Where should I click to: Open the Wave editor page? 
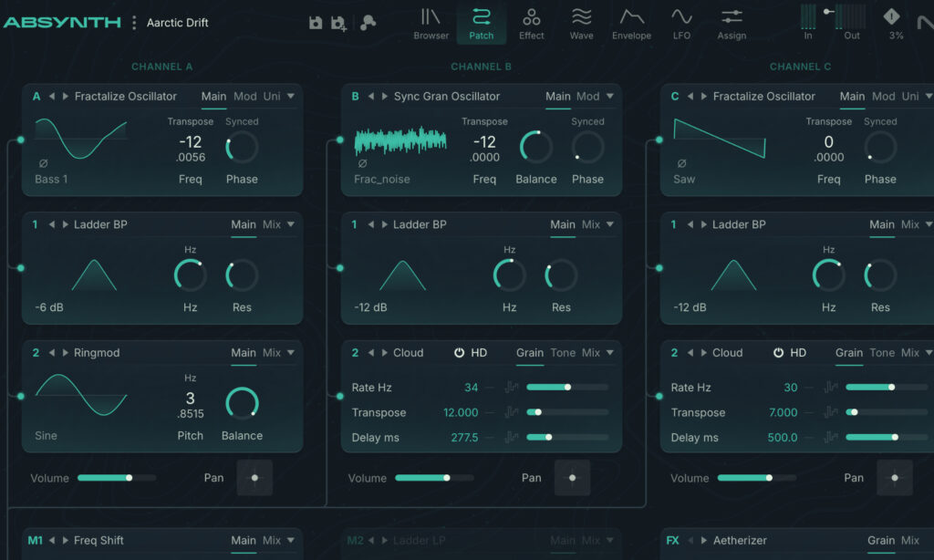tap(581, 24)
